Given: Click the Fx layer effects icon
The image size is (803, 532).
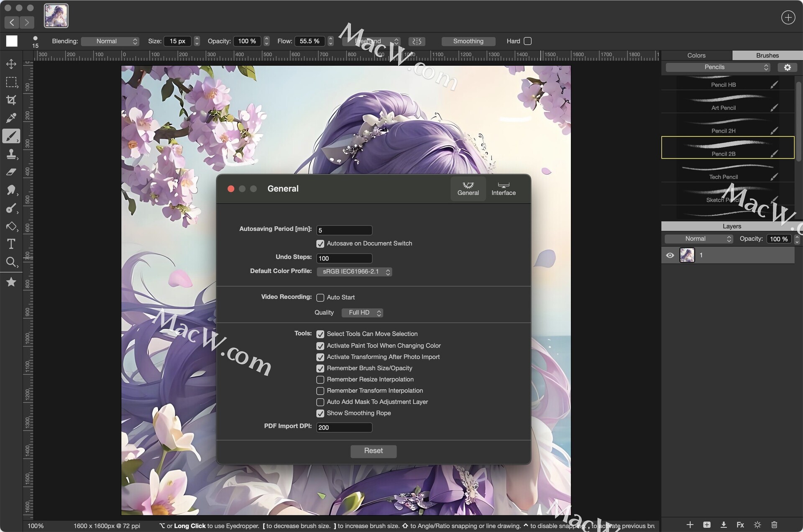Looking at the screenshot, I should point(740,524).
